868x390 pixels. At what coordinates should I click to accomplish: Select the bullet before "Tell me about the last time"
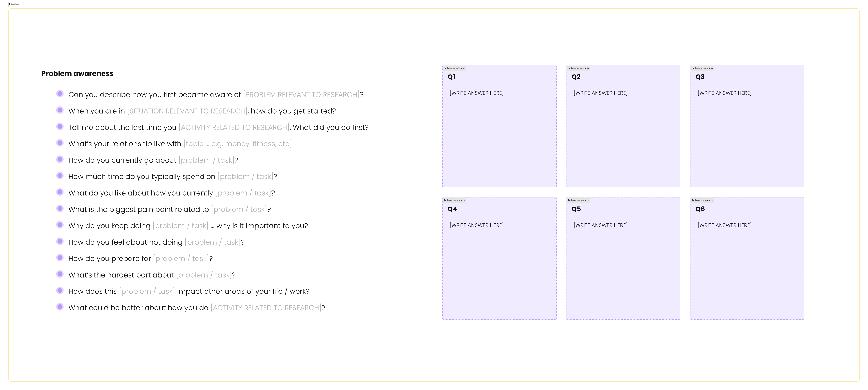pos(60,127)
